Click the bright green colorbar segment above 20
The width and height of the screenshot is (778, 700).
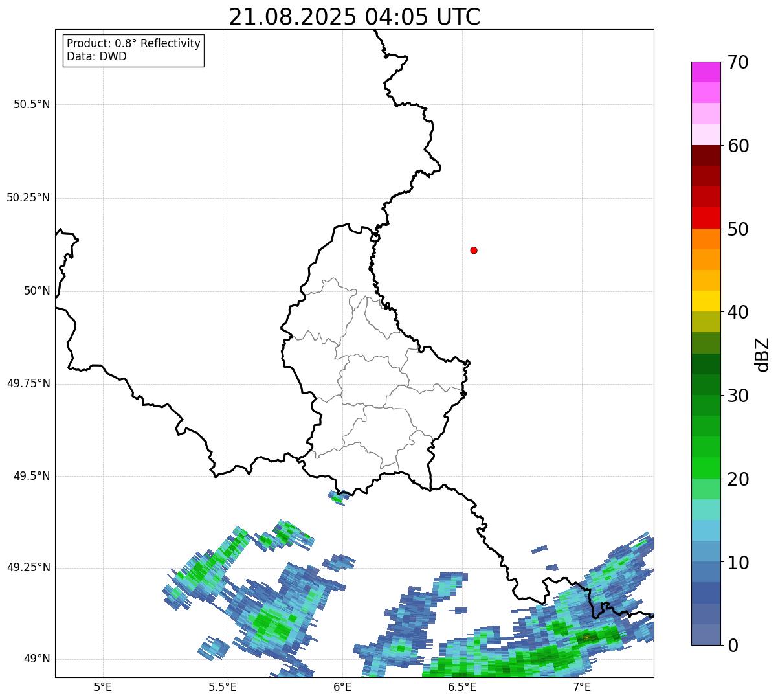706,468
